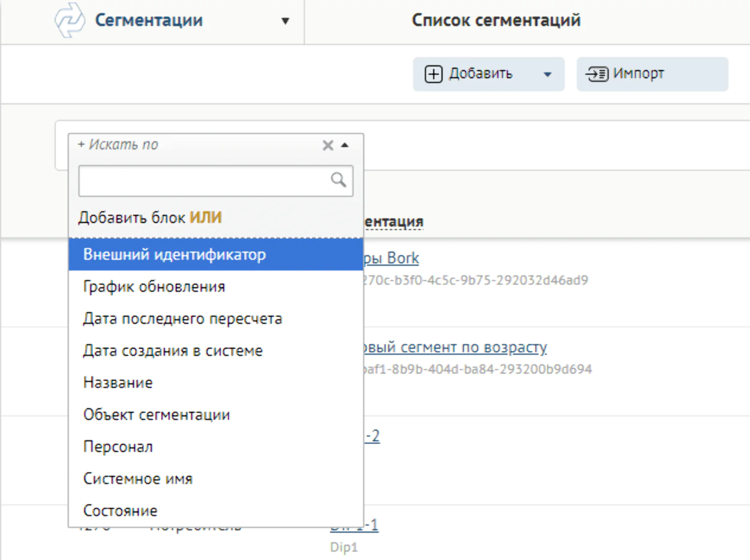Sort by the Сегментация column header
Image resolution: width=750 pixels, height=560 pixels.
click(394, 221)
